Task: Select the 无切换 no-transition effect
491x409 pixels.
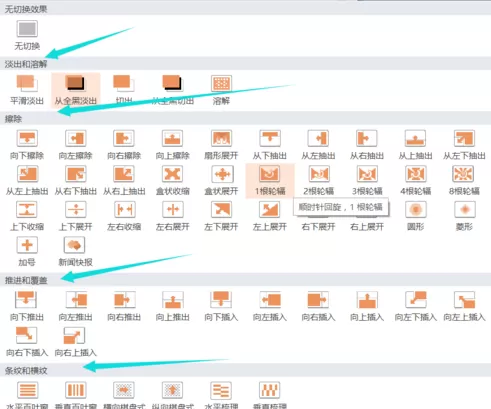Action: coord(27,36)
